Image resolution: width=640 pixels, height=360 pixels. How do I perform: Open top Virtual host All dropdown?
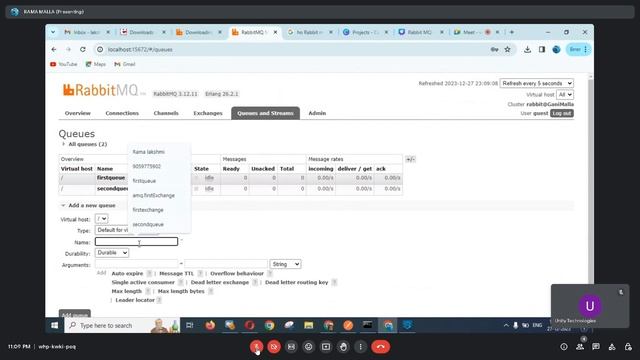click(x=565, y=95)
